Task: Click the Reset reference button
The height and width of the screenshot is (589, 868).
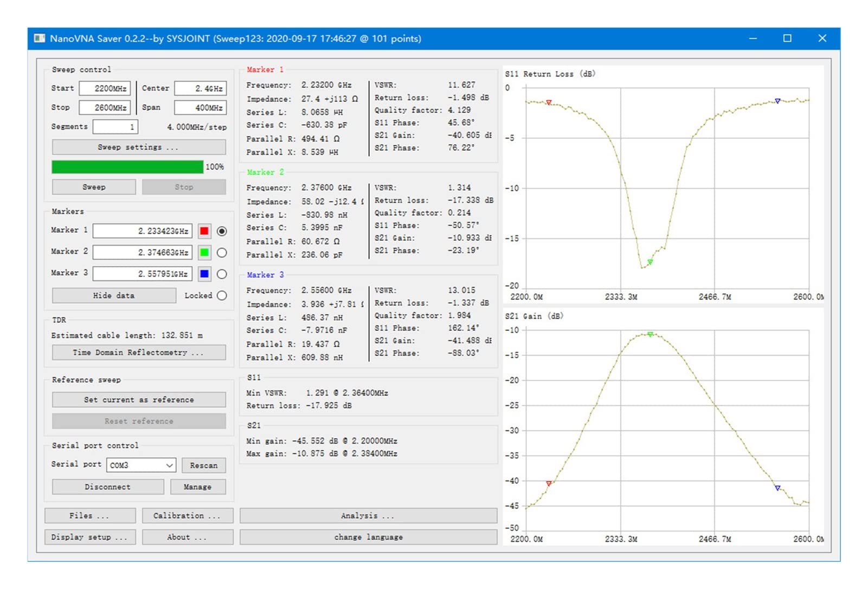Action: (139, 421)
